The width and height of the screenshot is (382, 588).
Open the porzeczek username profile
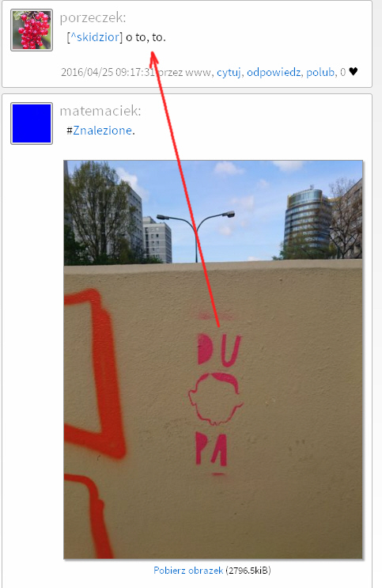93,17
